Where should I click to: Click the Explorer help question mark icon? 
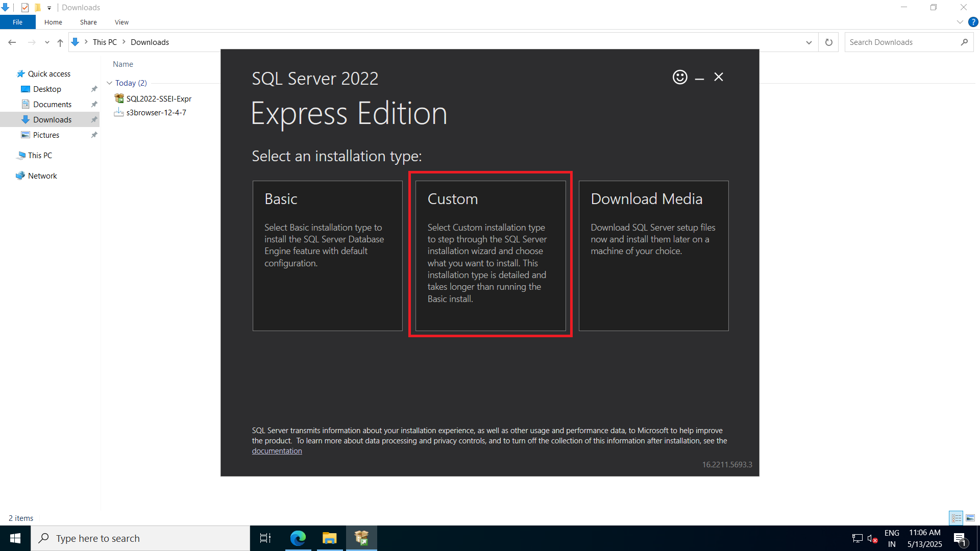click(x=973, y=22)
